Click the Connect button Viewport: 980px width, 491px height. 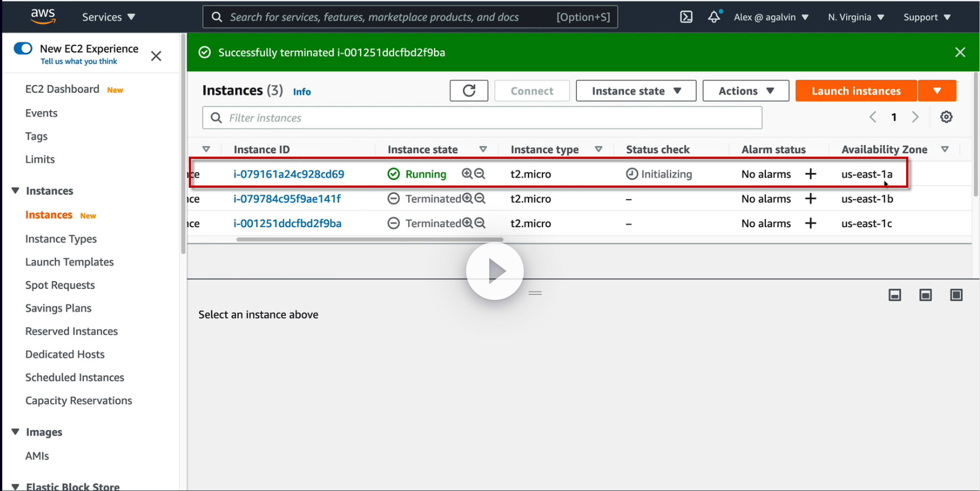[532, 91]
